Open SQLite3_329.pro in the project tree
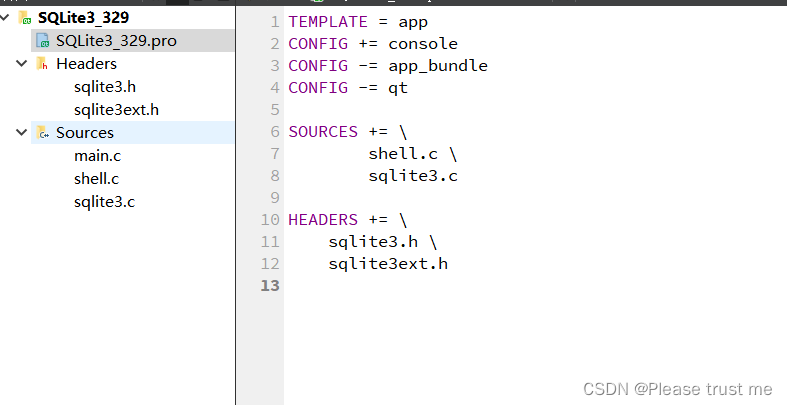This screenshot has height=405, width=787. (116, 41)
